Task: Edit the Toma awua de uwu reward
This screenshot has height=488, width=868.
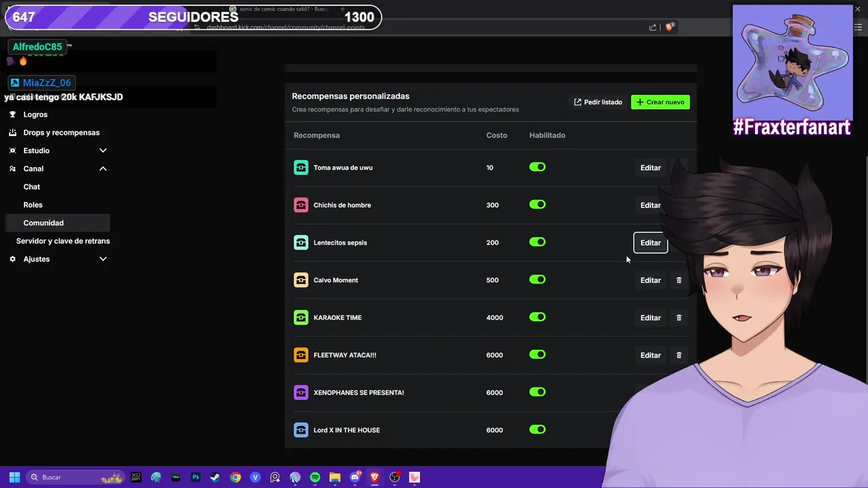Action: click(650, 167)
